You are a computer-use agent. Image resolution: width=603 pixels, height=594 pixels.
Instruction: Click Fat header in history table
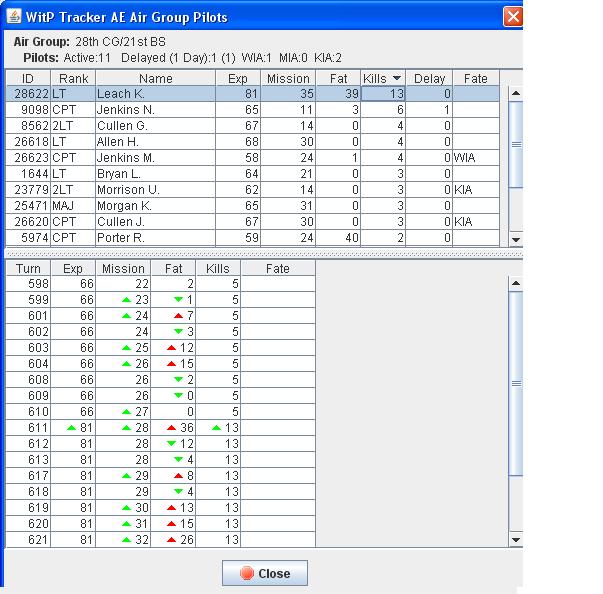point(173,268)
